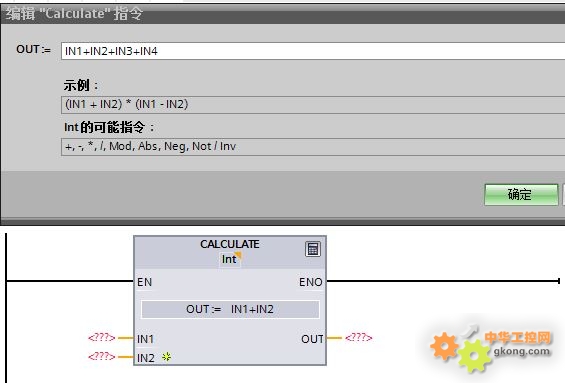Select the OUT := IN1+IN2 expression box
The width and height of the screenshot is (565, 383).
tap(230, 309)
